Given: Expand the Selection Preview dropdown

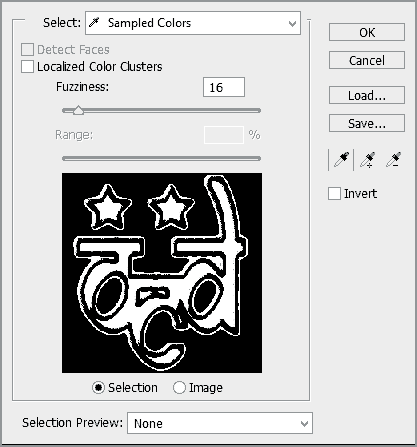Looking at the screenshot, I should (220, 423).
